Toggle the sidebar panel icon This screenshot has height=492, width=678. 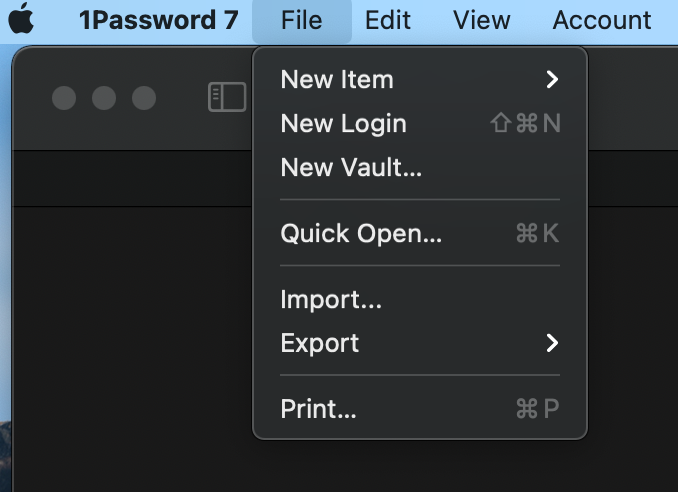(x=227, y=97)
